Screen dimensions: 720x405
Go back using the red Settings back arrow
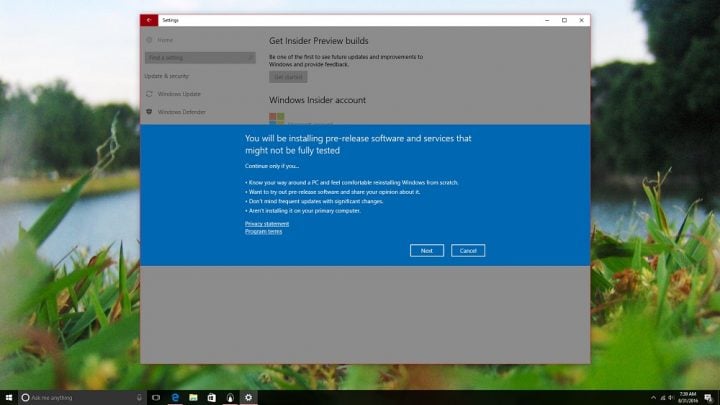click(x=149, y=20)
